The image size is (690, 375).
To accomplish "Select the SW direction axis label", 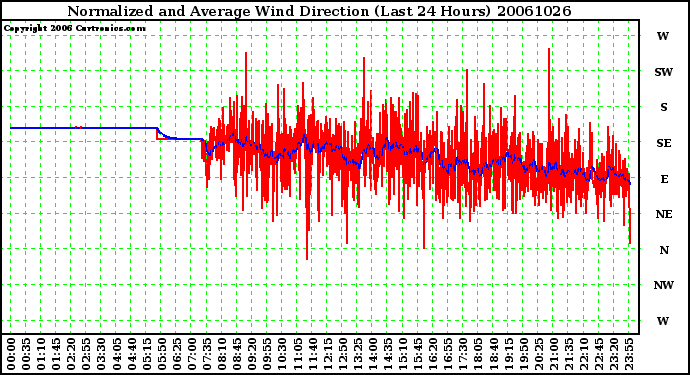I will (x=663, y=72).
